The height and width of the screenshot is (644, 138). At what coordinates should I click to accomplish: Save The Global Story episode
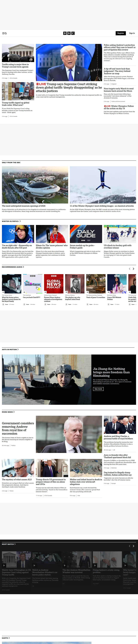tap(5, 305)
